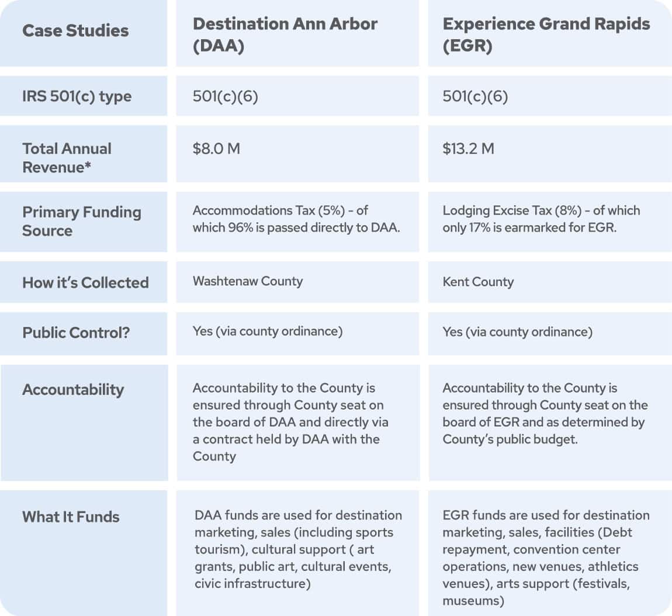
Task: Click the "Public Control?" row label
Action: pyautogui.click(x=76, y=333)
